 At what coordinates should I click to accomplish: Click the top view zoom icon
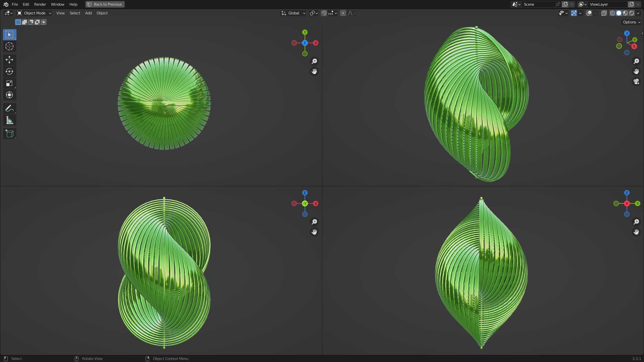(x=314, y=61)
